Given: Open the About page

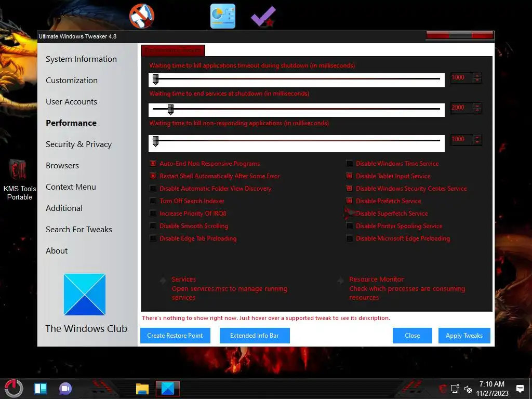Looking at the screenshot, I should click(x=57, y=251).
